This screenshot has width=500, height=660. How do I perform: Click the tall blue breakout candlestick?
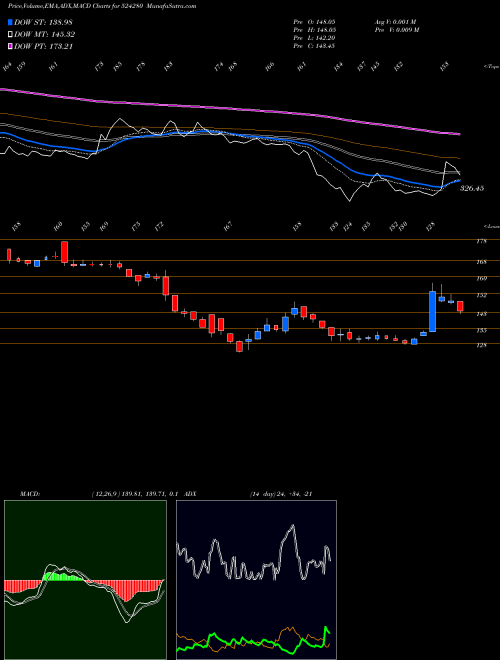(432, 311)
